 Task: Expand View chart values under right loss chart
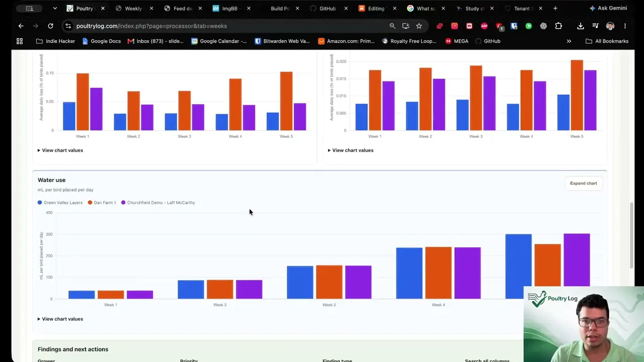[350, 150]
